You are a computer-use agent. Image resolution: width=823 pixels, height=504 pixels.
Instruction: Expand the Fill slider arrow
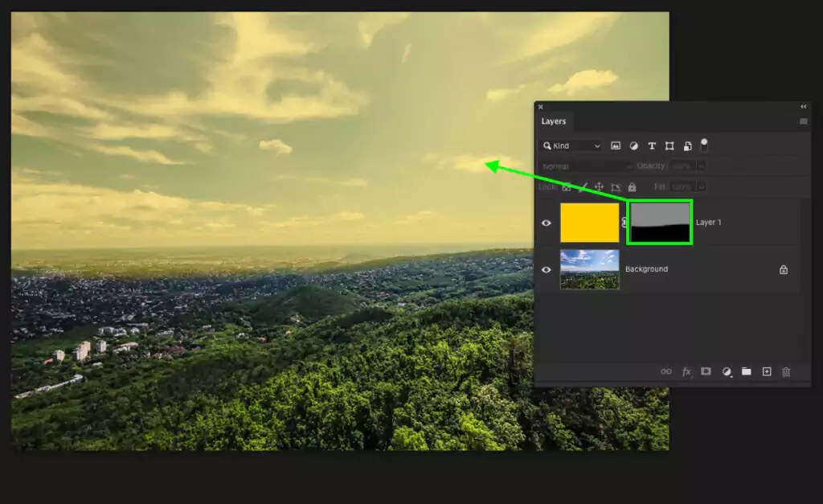click(701, 187)
